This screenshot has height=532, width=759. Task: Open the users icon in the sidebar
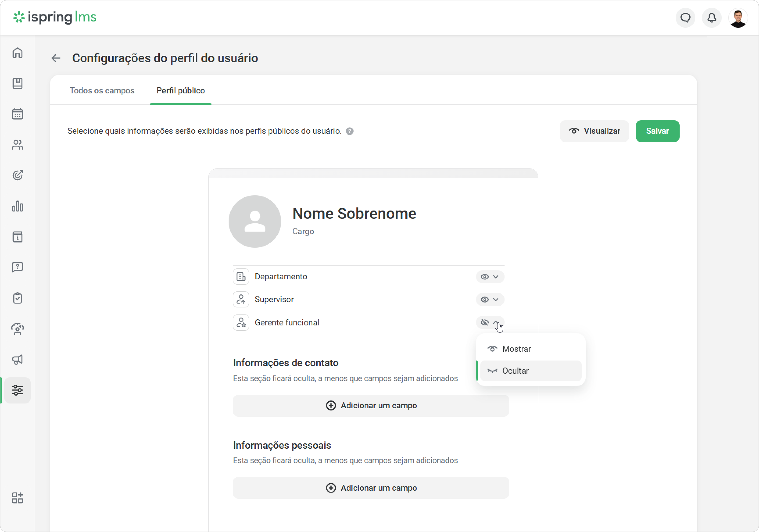click(x=18, y=145)
